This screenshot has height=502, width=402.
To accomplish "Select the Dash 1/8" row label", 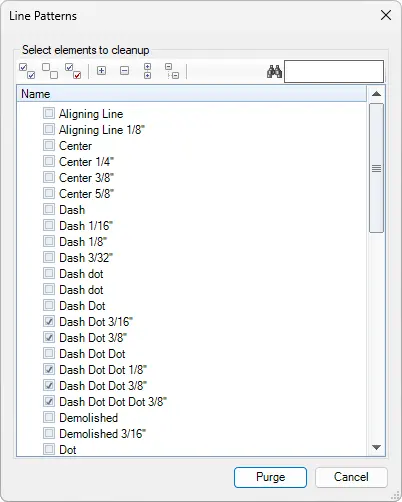I will (83, 242).
